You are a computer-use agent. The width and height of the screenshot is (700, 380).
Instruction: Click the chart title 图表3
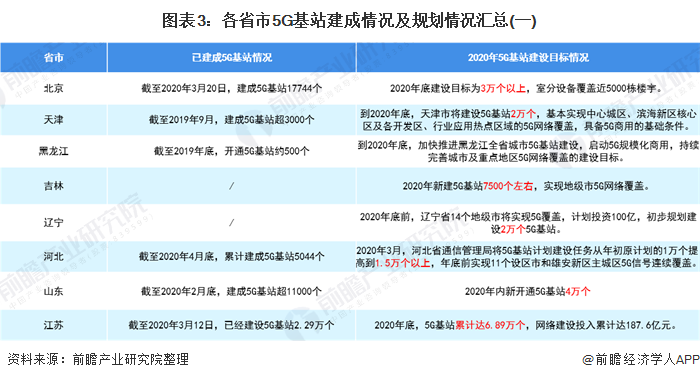(349, 21)
